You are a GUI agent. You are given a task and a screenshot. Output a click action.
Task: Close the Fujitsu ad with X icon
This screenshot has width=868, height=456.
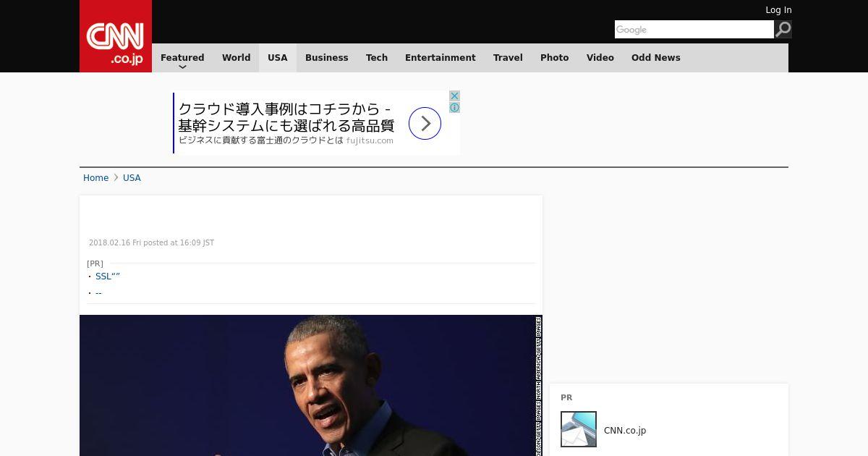[454, 96]
